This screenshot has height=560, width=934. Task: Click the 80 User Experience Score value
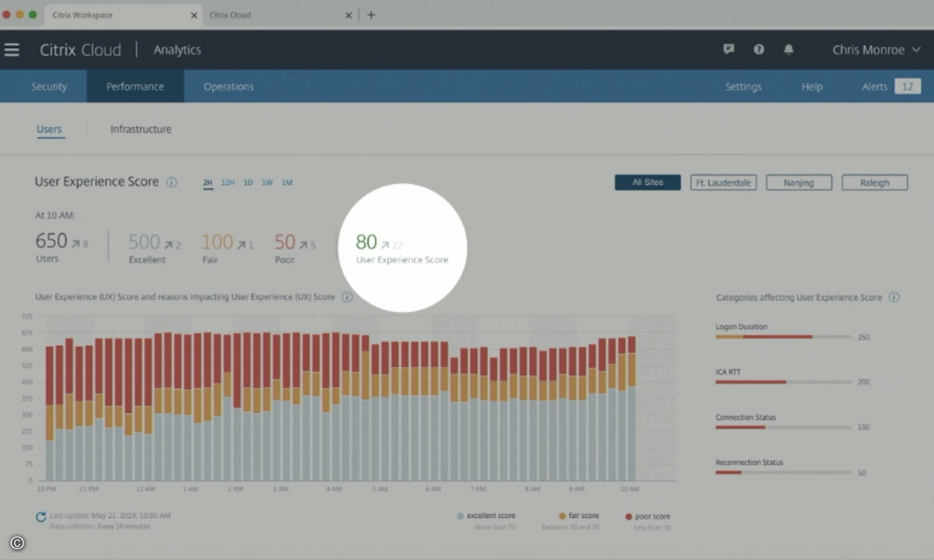coord(367,242)
